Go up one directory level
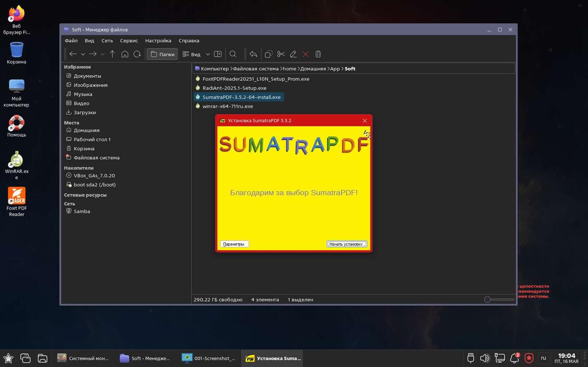The width and height of the screenshot is (588, 367). [x=112, y=54]
